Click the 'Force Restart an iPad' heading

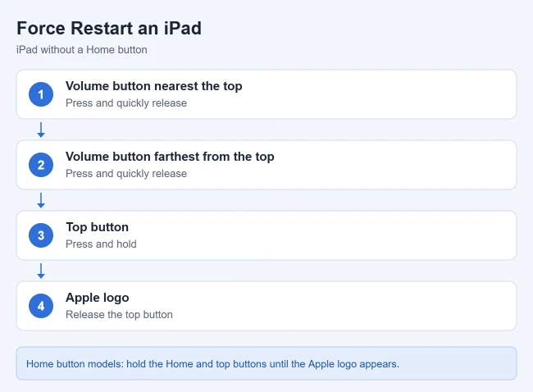tap(109, 28)
